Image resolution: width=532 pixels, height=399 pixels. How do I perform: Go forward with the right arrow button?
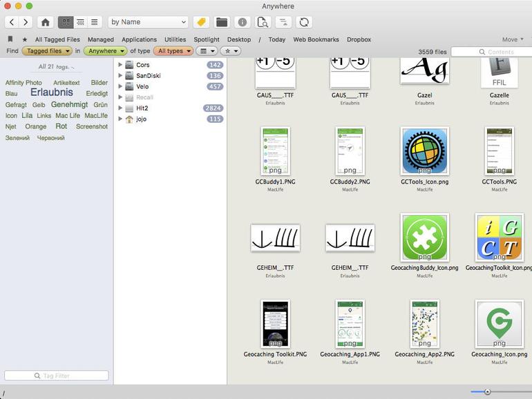click(x=26, y=22)
